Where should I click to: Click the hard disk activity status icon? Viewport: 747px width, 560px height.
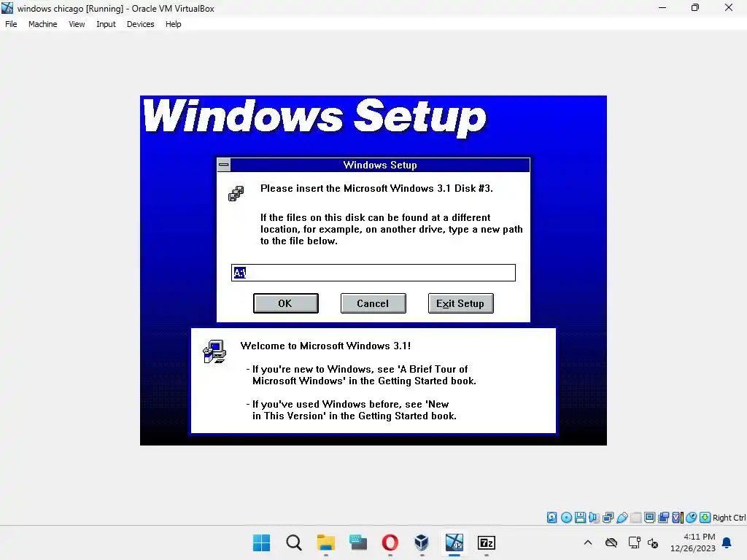[551, 517]
